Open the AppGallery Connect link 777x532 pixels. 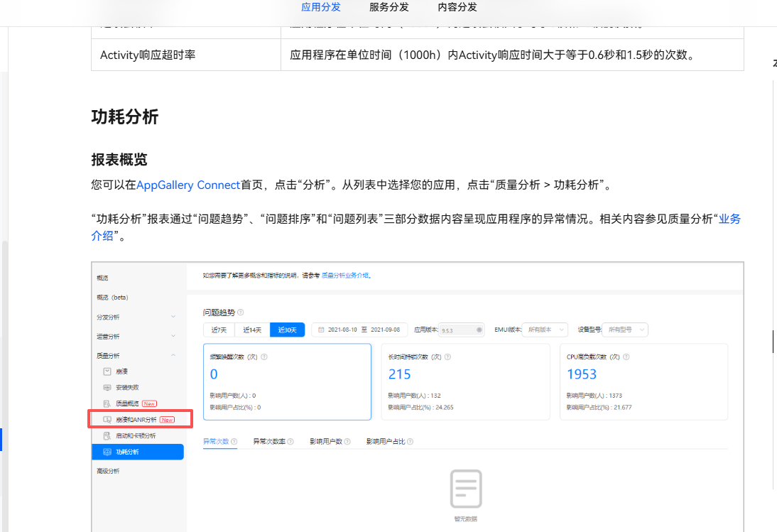point(188,185)
